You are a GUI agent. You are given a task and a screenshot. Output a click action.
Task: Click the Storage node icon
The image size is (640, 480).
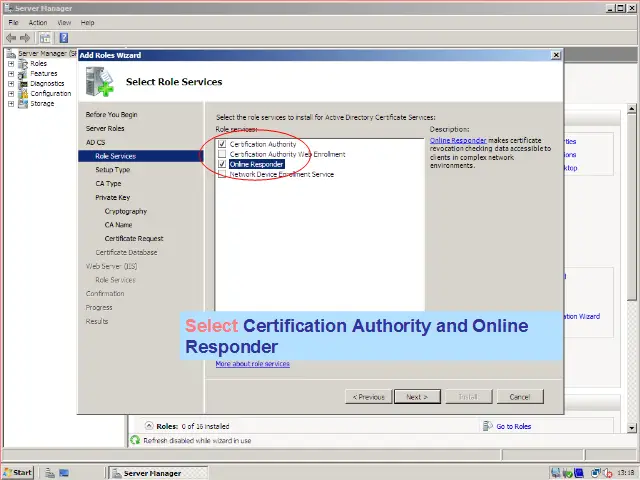coord(23,103)
